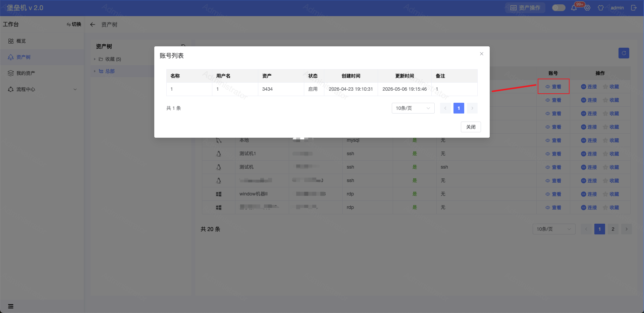Favorite the window机器II row with 收藏 star

pos(611,194)
